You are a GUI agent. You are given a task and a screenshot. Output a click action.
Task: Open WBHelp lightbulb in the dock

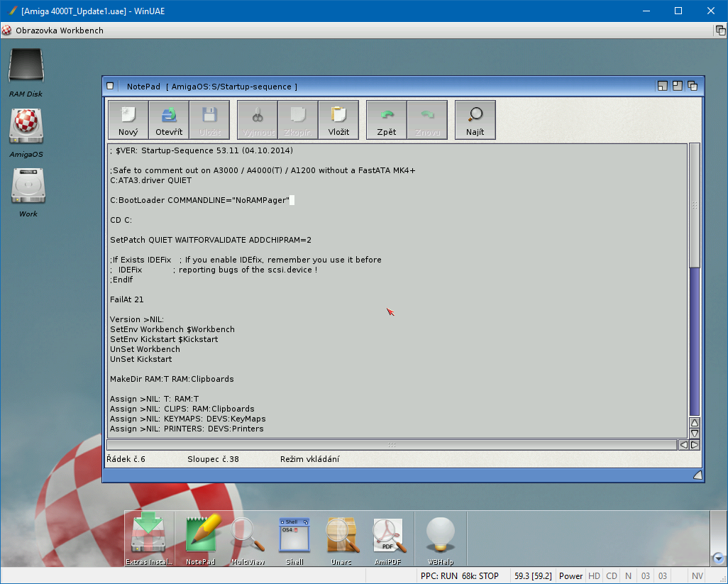(x=440, y=536)
